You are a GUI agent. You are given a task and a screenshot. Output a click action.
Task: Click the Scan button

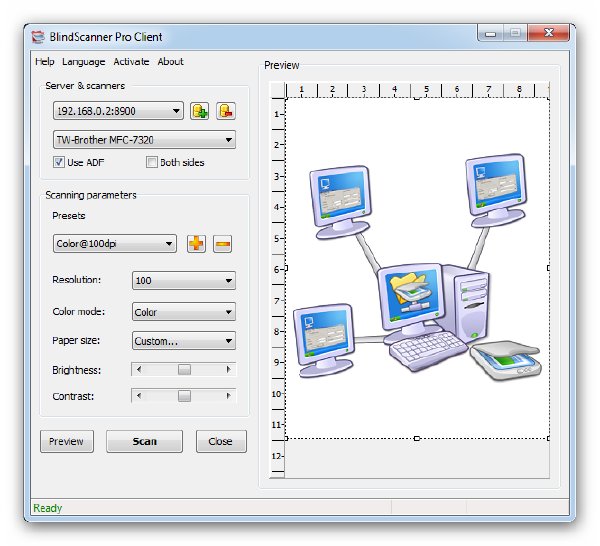(144, 441)
